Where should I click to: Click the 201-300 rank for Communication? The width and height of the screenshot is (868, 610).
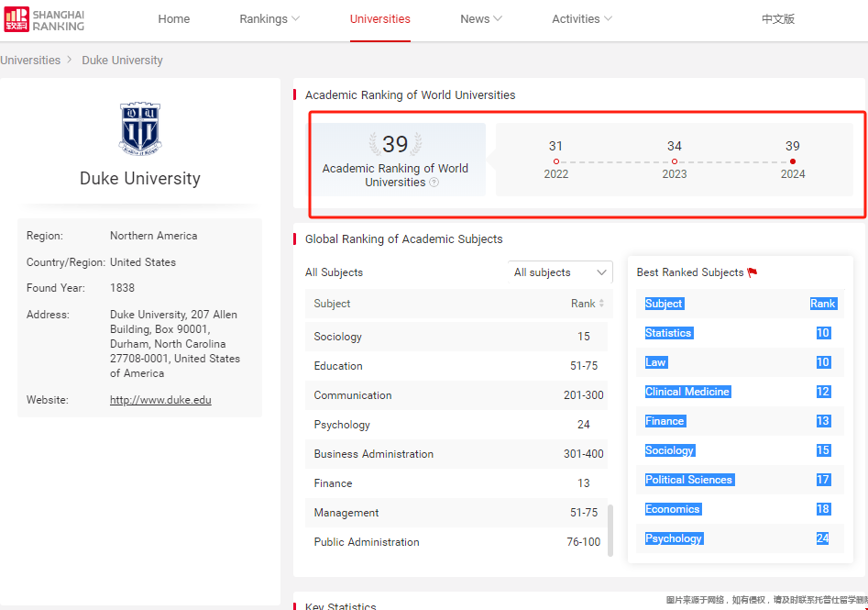click(x=584, y=395)
